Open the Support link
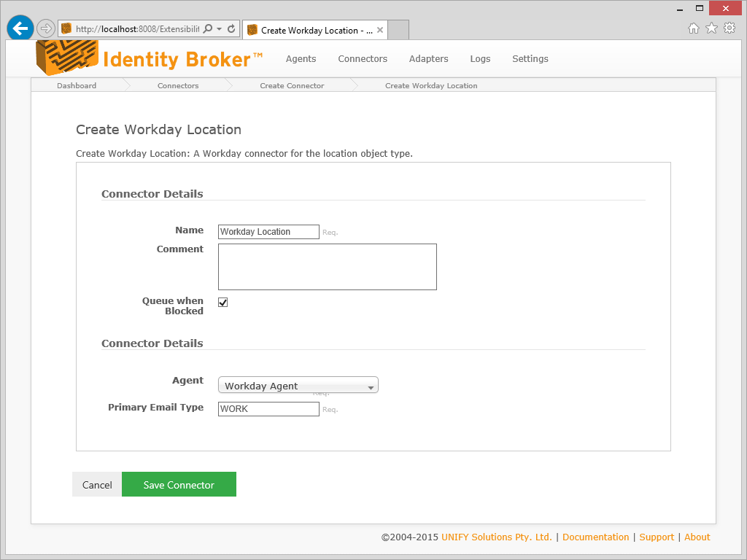This screenshot has height=560, width=747. click(x=657, y=537)
